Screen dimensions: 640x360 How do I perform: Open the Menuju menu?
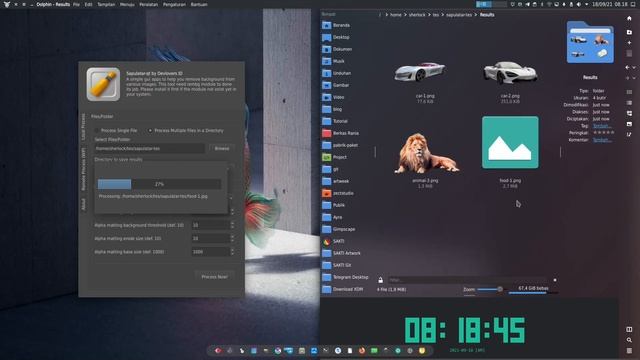coord(127,4)
